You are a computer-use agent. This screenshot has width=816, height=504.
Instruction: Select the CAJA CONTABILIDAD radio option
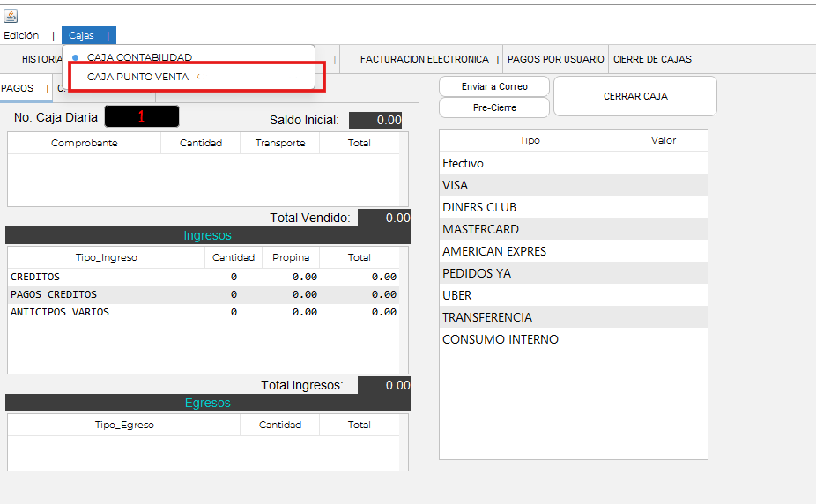click(x=138, y=57)
